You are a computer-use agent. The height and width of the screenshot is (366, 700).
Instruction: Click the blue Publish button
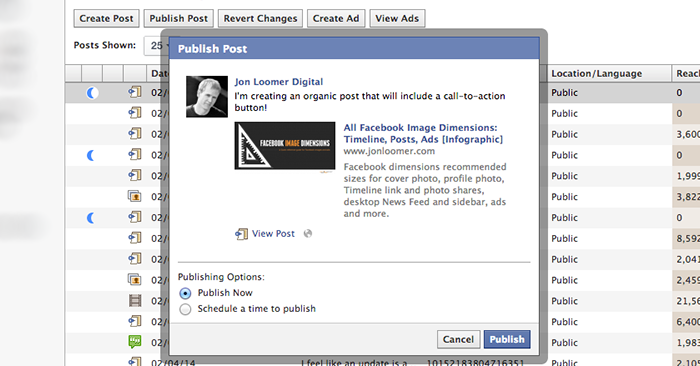click(507, 339)
